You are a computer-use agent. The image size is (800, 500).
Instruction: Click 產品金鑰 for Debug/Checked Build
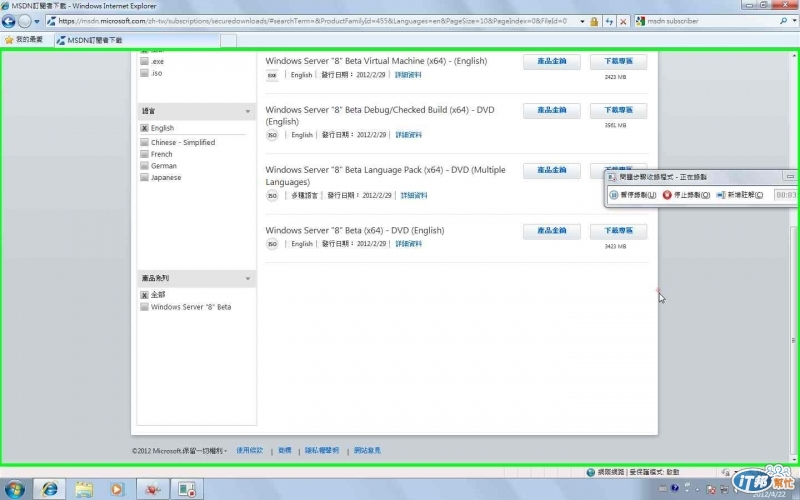coord(552,111)
